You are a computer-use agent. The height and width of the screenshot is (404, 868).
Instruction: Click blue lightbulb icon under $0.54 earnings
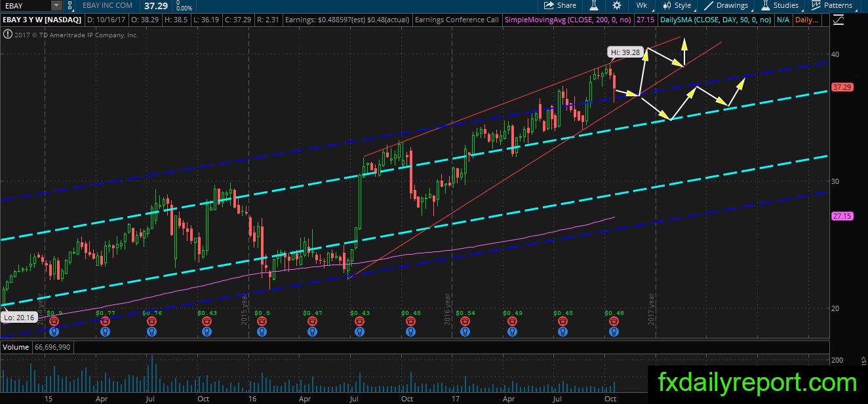(464, 331)
